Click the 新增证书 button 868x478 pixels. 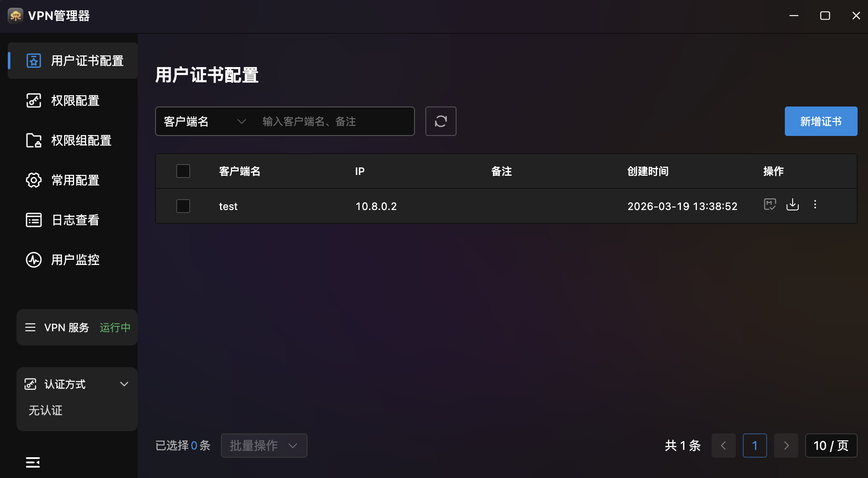coord(821,121)
